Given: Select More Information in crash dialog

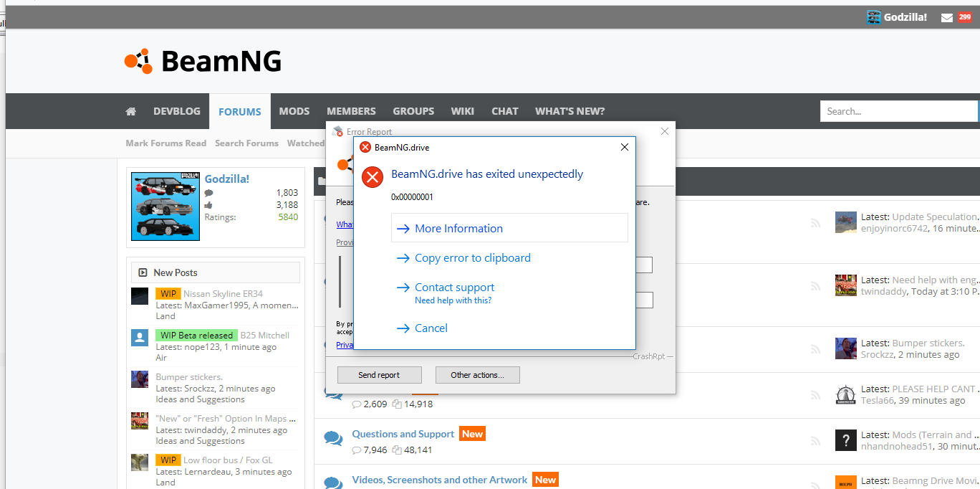Looking at the screenshot, I should [x=509, y=228].
